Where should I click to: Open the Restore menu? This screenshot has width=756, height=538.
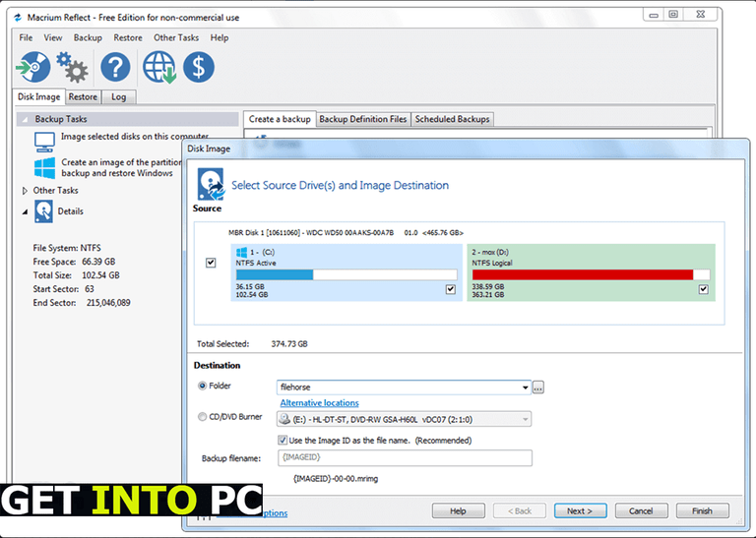(x=128, y=37)
